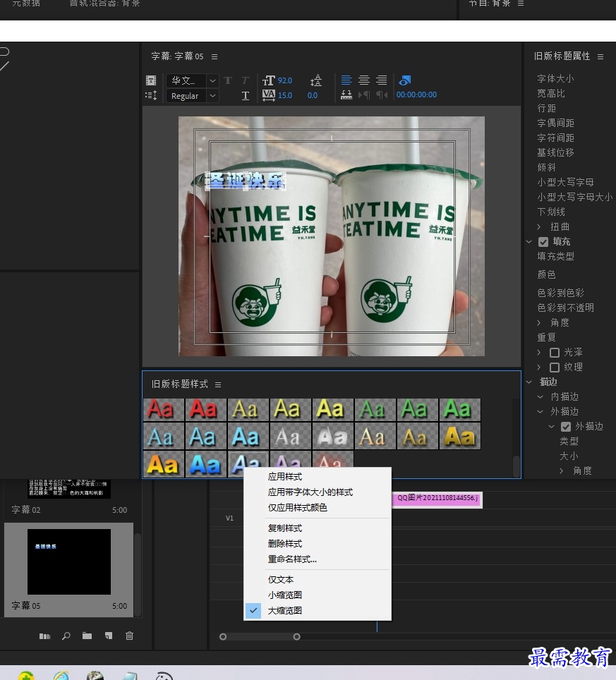This screenshot has width=616, height=680.
Task: Open the Regular font style dropdown
Action: point(212,95)
